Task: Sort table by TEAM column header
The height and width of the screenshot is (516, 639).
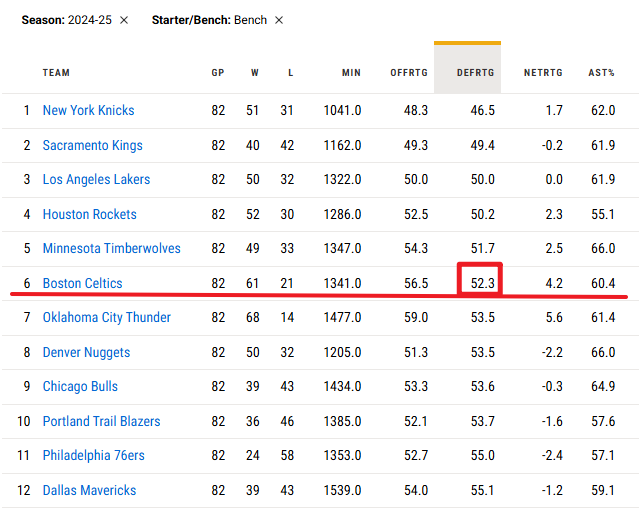Action: point(56,73)
